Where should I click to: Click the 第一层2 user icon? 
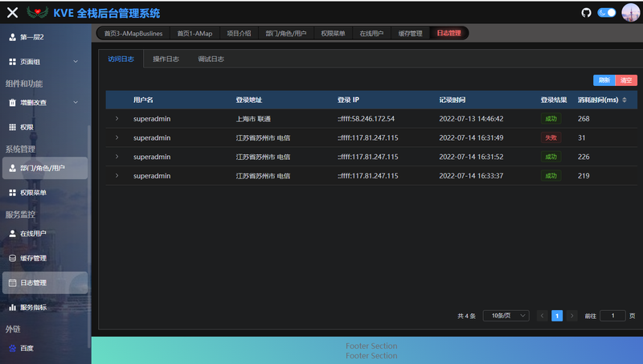pos(12,37)
